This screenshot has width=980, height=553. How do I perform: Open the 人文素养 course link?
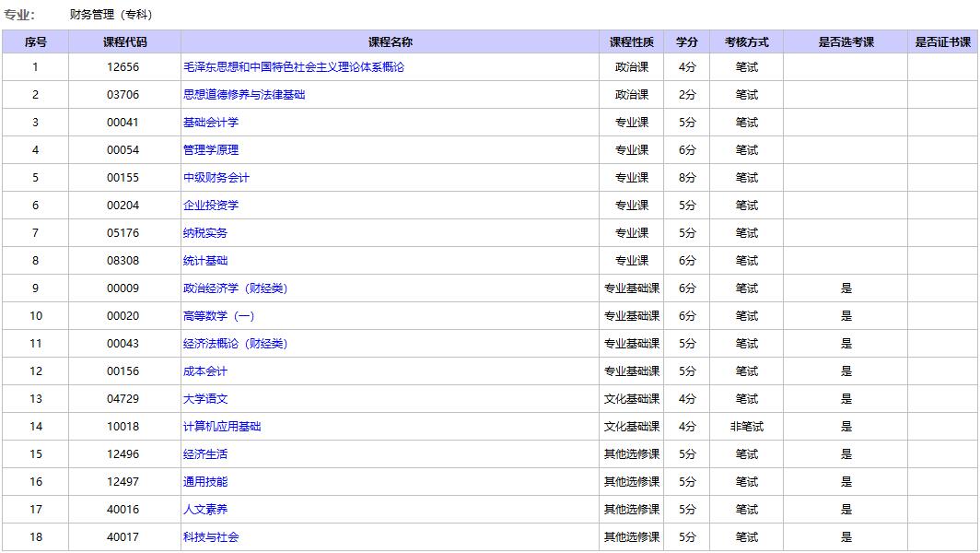coord(205,509)
